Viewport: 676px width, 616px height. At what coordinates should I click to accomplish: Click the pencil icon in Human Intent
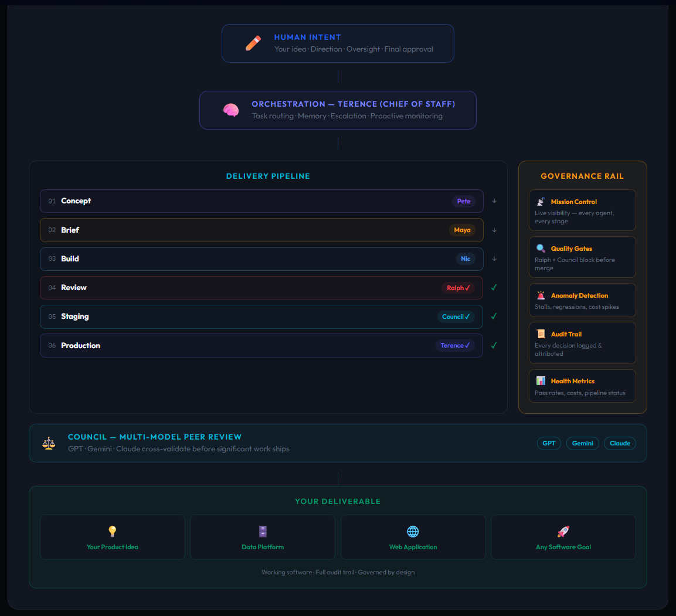click(253, 43)
